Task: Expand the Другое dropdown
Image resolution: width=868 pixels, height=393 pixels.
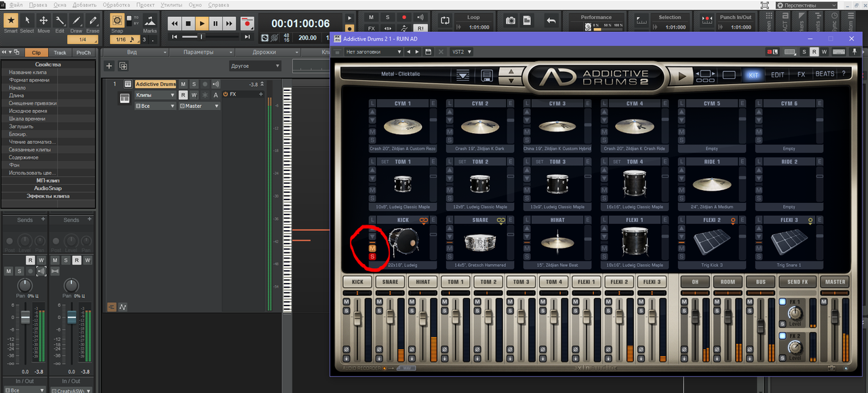Action: pos(255,66)
